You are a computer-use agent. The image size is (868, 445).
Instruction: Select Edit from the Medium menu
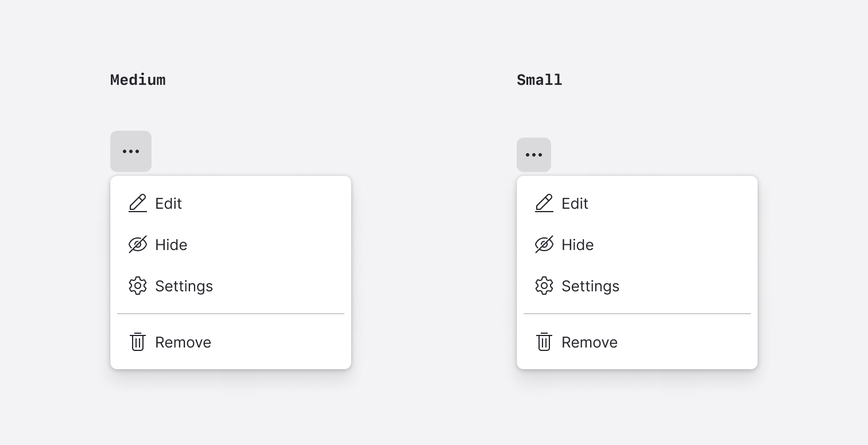pos(168,203)
